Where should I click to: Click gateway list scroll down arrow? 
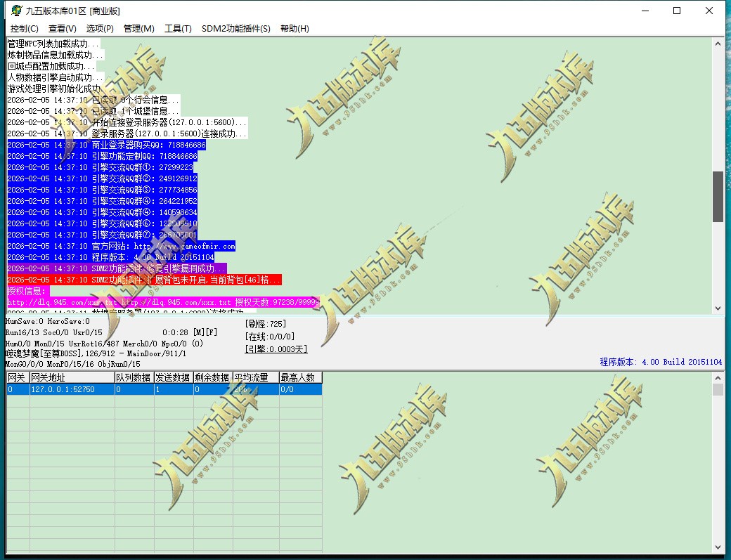pyautogui.click(x=718, y=548)
